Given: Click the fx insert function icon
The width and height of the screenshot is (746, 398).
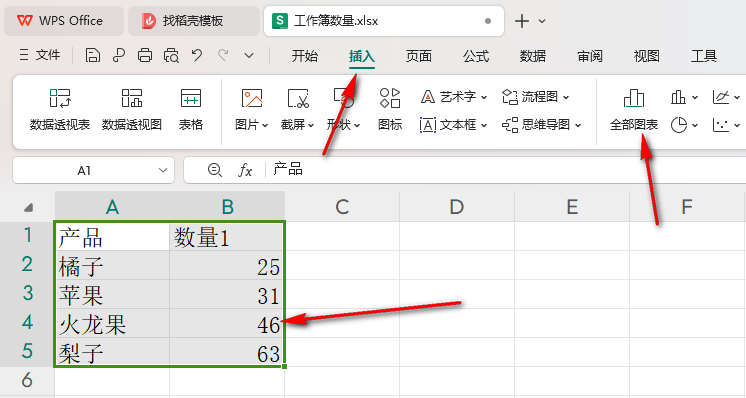Looking at the screenshot, I should point(245,170).
